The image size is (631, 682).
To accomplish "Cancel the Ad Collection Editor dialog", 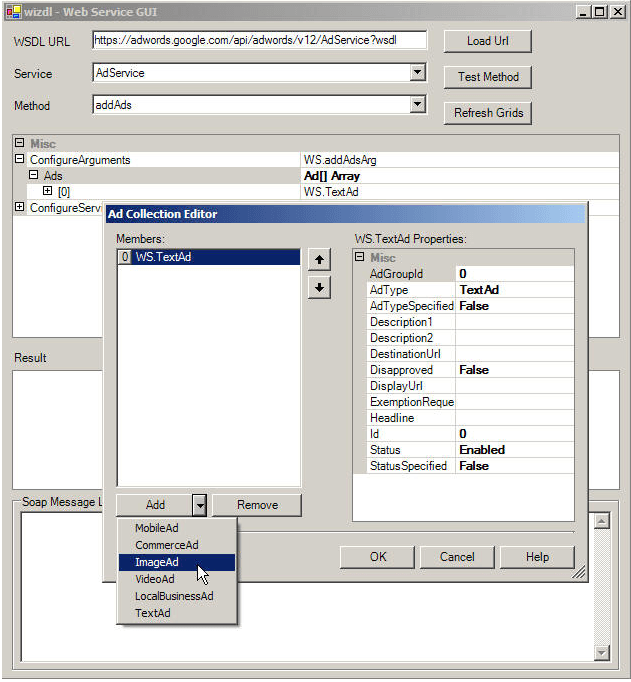I will click(x=457, y=557).
